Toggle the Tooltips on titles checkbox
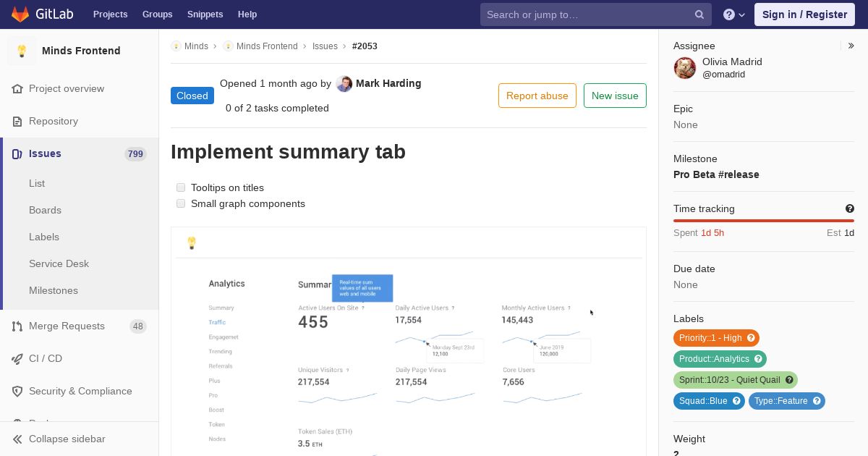868x456 pixels. (181, 187)
